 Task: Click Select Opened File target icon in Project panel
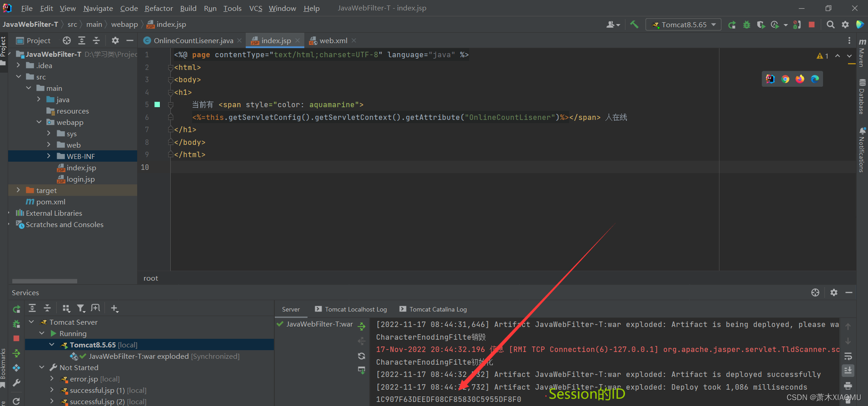(67, 40)
